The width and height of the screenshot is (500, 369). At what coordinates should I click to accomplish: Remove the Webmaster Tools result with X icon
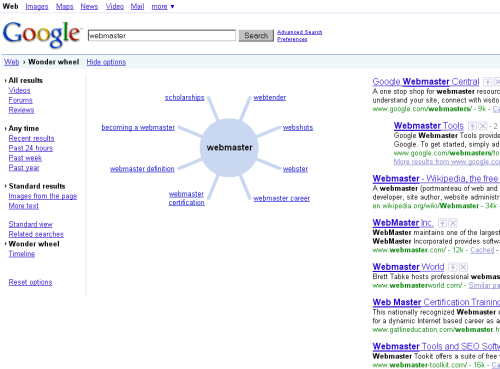pos(483,126)
